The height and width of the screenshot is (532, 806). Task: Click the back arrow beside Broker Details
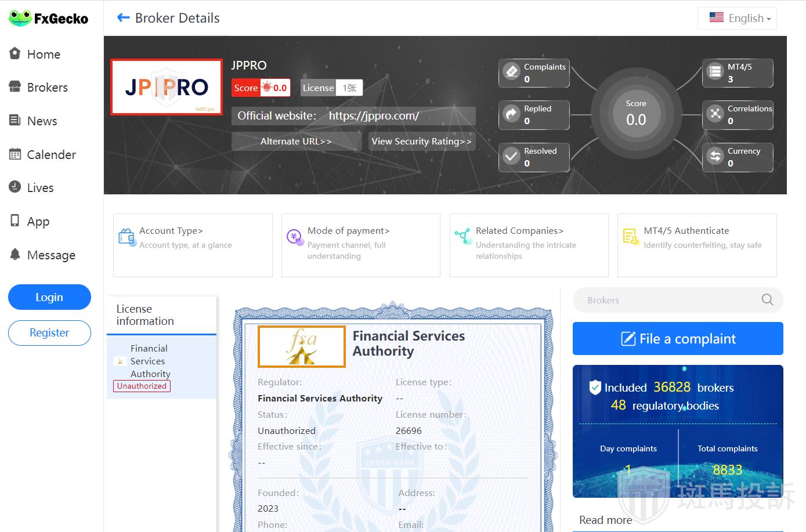pyautogui.click(x=123, y=18)
